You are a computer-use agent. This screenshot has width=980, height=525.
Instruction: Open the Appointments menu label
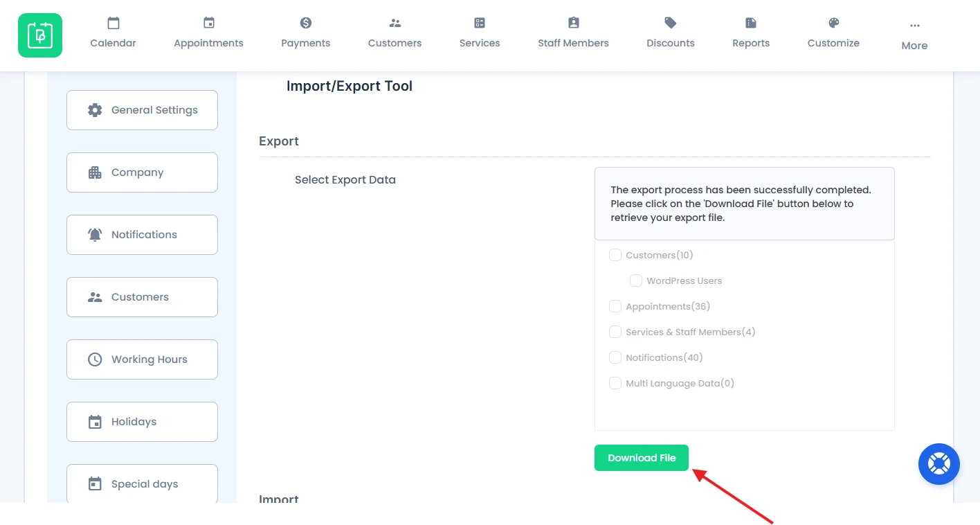[x=209, y=43]
